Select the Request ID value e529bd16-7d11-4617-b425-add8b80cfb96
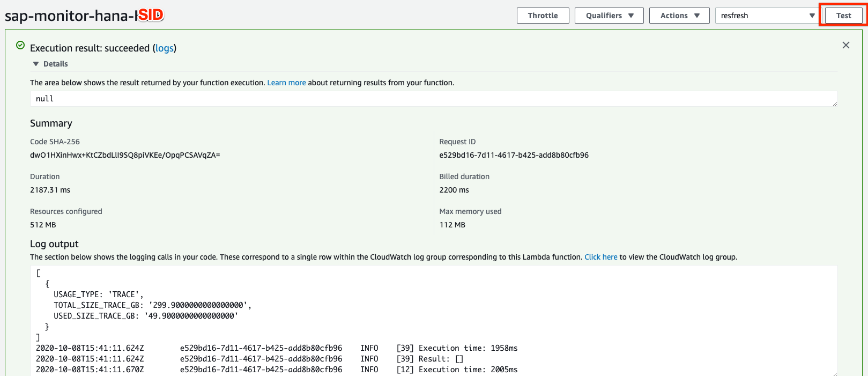The height and width of the screenshot is (376, 868). [x=514, y=155]
